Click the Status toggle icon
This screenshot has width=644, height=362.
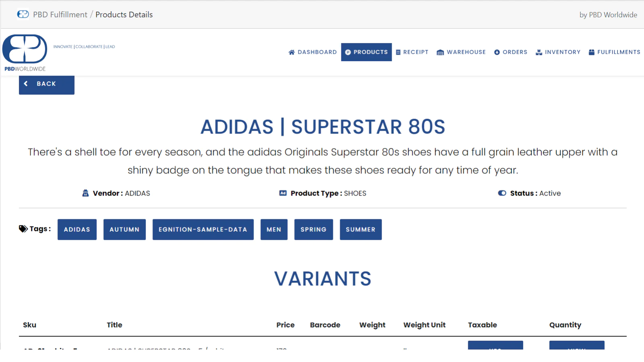point(502,193)
